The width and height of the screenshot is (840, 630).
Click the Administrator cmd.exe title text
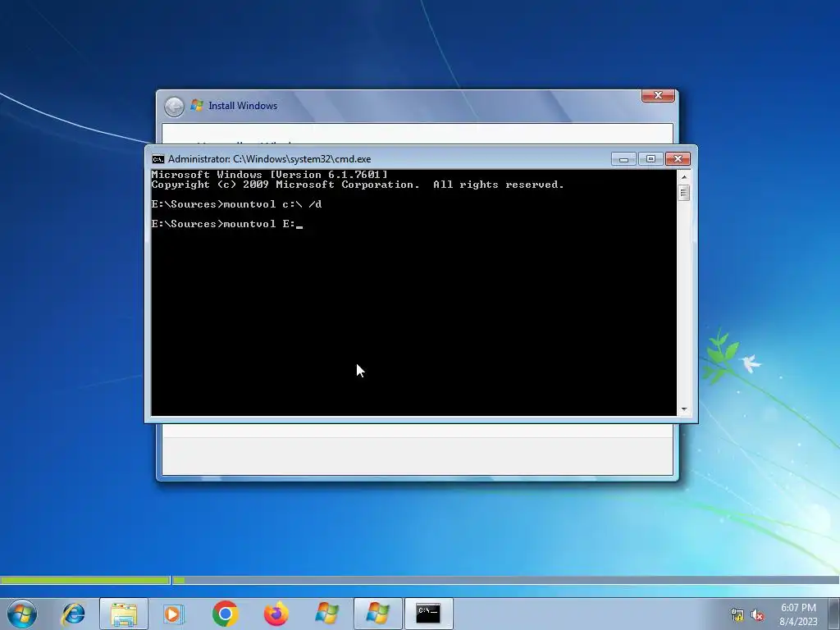(269, 159)
